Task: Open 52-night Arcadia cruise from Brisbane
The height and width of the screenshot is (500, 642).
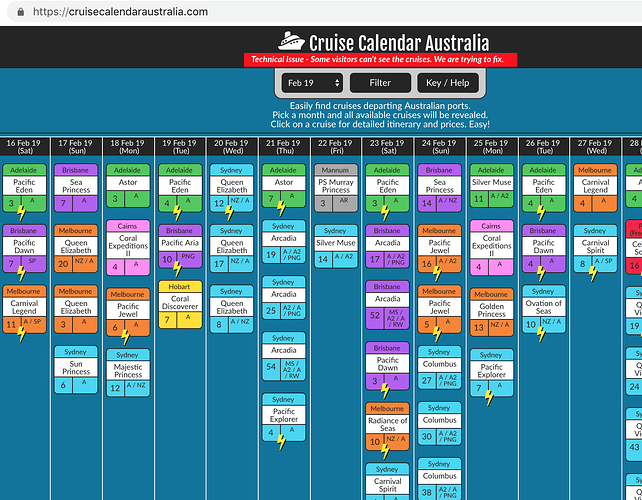Action: pos(387,305)
